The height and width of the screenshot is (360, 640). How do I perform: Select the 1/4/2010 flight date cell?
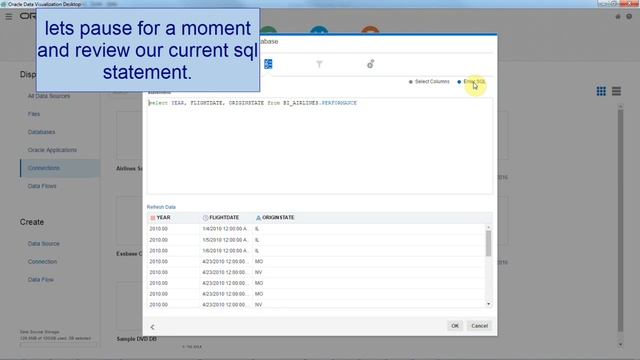[226, 229]
